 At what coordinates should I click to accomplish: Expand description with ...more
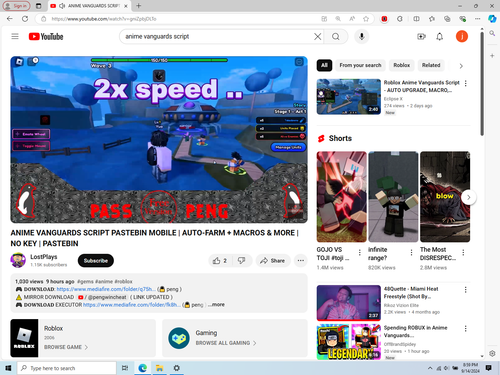click(x=217, y=305)
